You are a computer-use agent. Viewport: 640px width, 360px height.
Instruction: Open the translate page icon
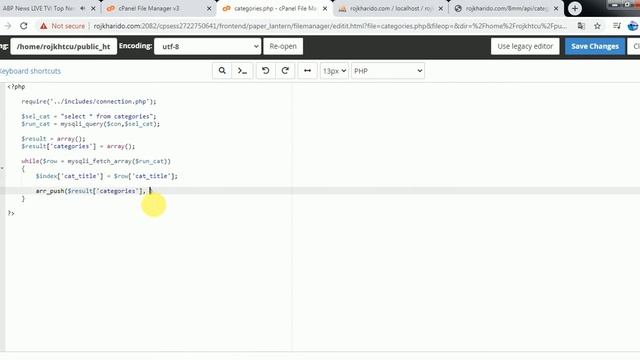(x=581, y=26)
